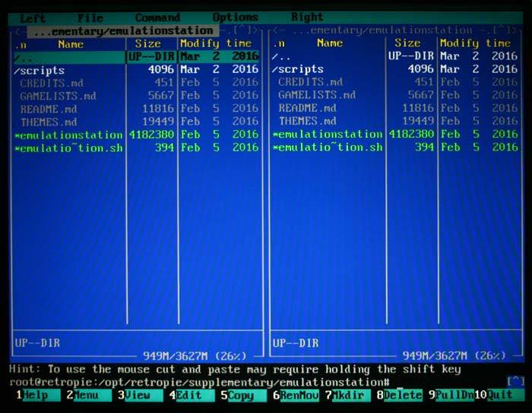Click the 8 Delete function key button
Viewport: 532px width, 413px height.
[400, 395]
